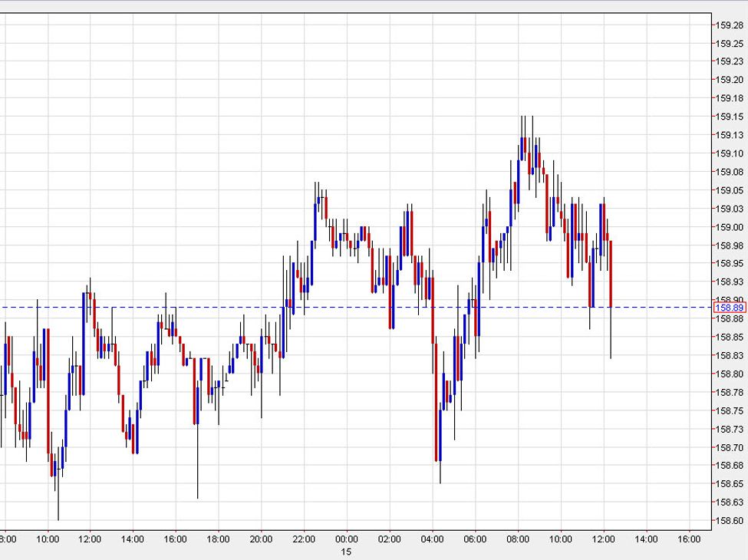Click the 159.00 price level label
Viewport: 748px width, 560px height.
click(x=730, y=227)
